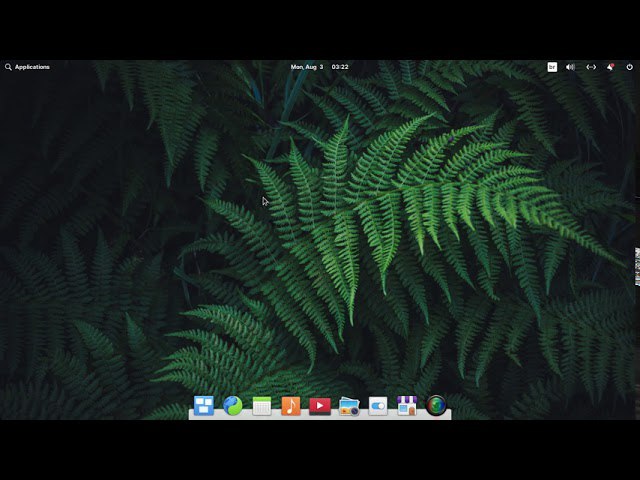Click the search magnifier icon beside Applications
Image resolution: width=640 pixels, height=480 pixels.
(8, 67)
